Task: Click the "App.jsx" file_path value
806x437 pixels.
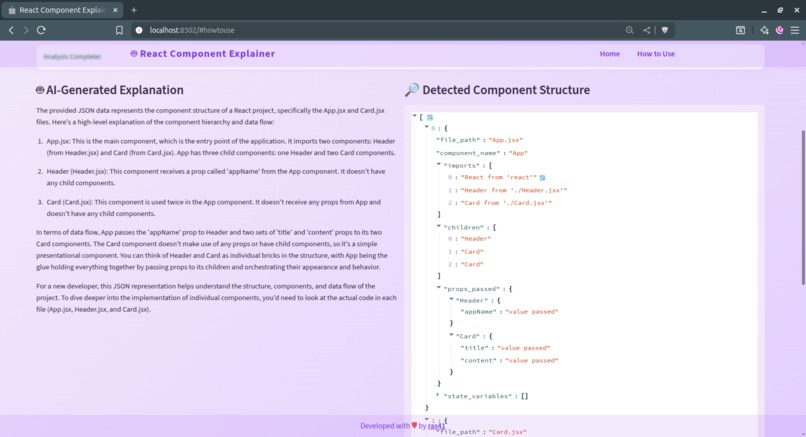Action: click(506, 140)
